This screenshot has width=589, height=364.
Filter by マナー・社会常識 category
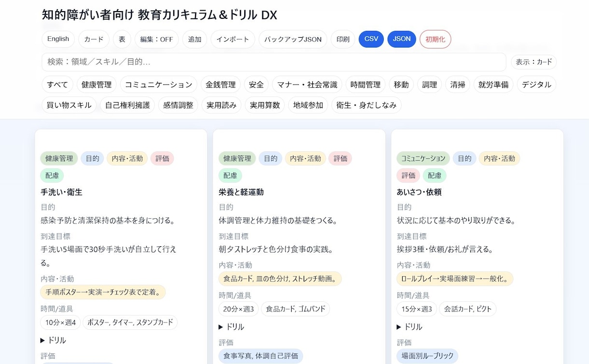pyautogui.click(x=308, y=84)
